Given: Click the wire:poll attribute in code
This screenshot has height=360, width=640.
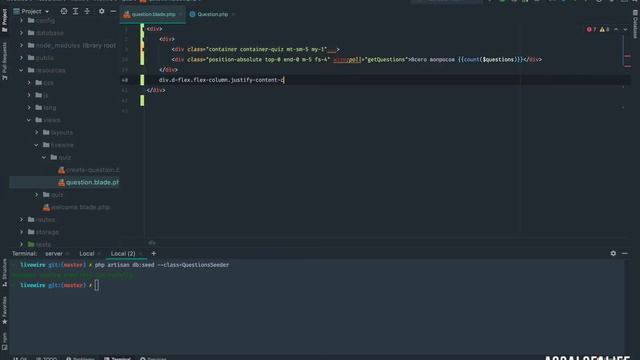Looking at the screenshot, I should (347, 60).
